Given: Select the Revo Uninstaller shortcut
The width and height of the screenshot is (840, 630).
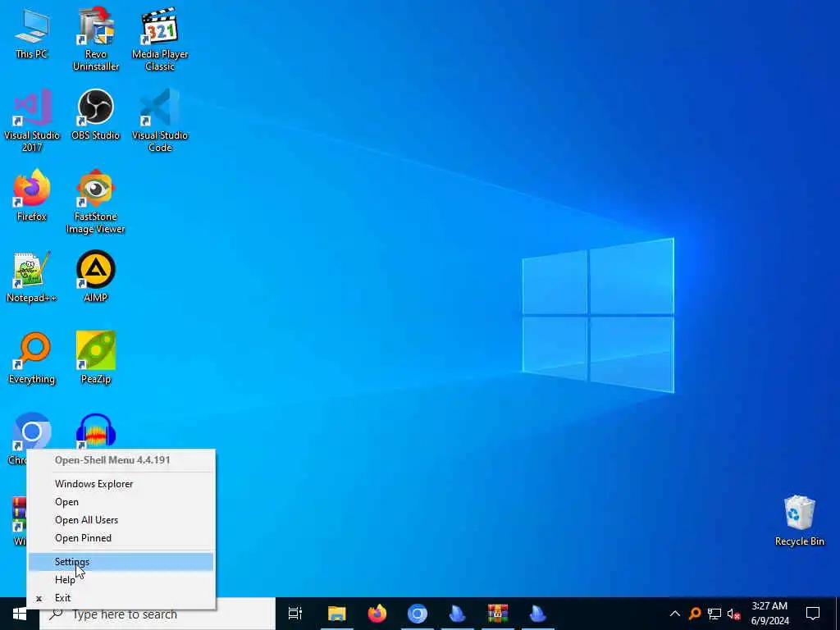Looking at the screenshot, I should coord(96,39).
